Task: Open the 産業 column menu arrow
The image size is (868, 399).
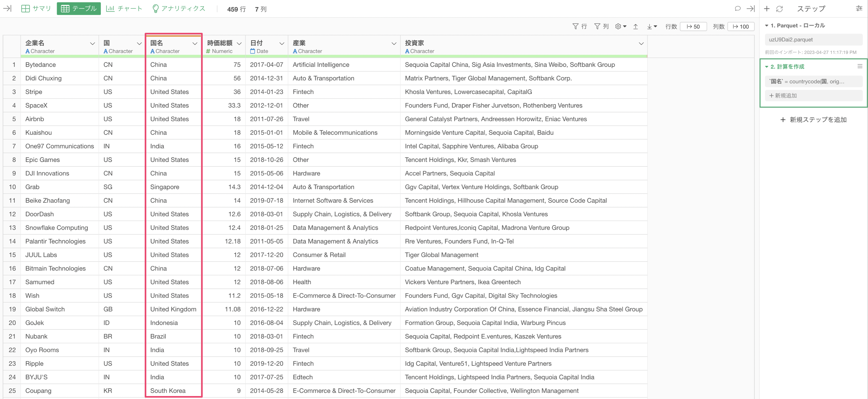Action: pyautogui.click(x=394, y=44)
